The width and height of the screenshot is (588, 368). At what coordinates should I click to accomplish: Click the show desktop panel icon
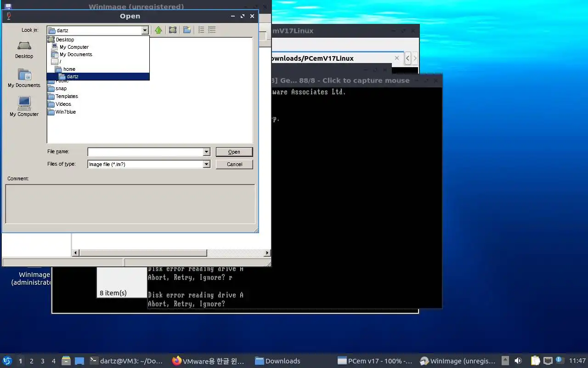(79, 361)
